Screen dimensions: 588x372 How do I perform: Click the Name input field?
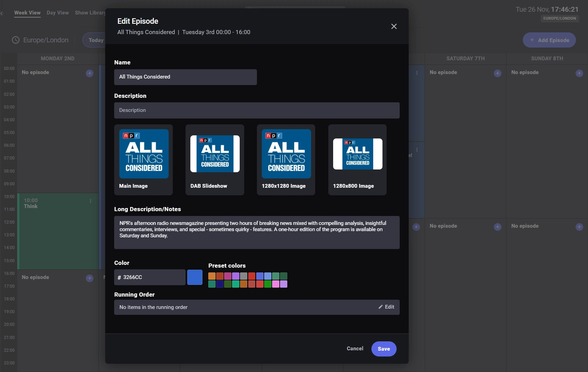(186, 77)
